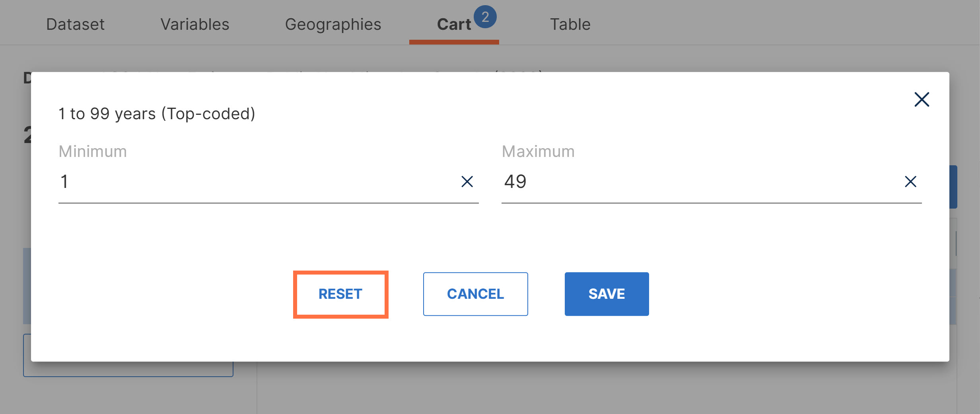Select the Cart tab
Image resolution: width=980 pixels, height=414 pixels.
pos(454,24)
